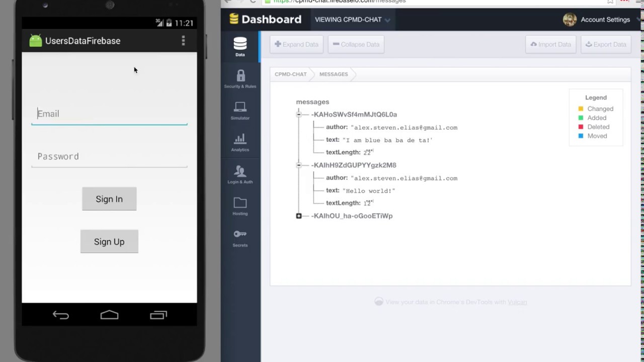Viewport: 644px width, 362px height.
Task: Tap the Android back button
Action: click(x=60, y=315)
